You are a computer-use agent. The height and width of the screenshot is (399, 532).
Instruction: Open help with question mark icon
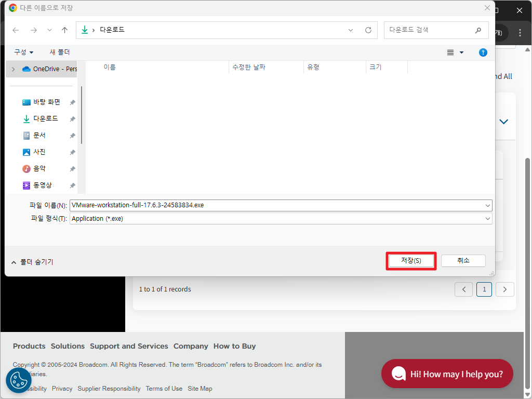pos(483,52)
